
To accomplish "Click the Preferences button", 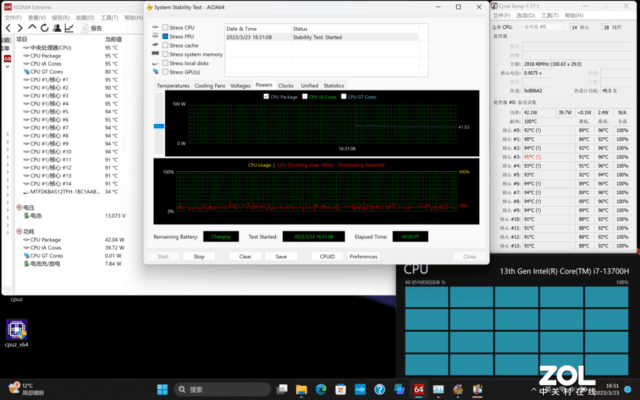I will coord(363,257).
